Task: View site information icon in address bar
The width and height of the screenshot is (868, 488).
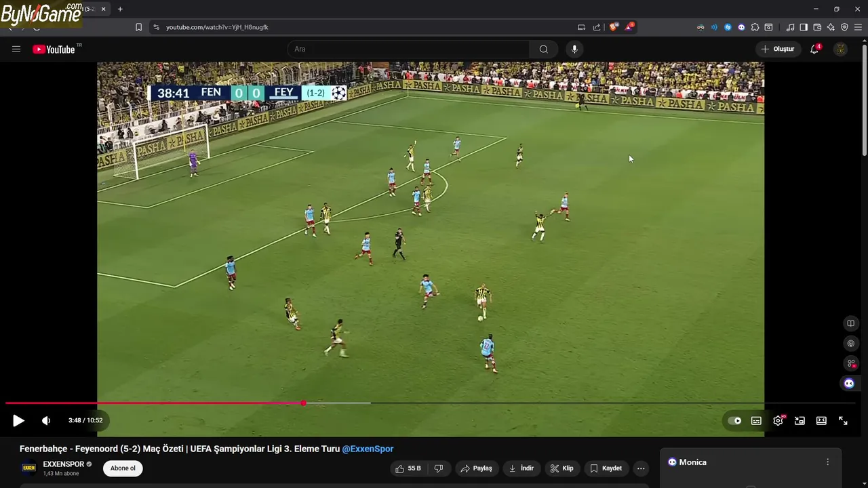Action: pos(156,27)
